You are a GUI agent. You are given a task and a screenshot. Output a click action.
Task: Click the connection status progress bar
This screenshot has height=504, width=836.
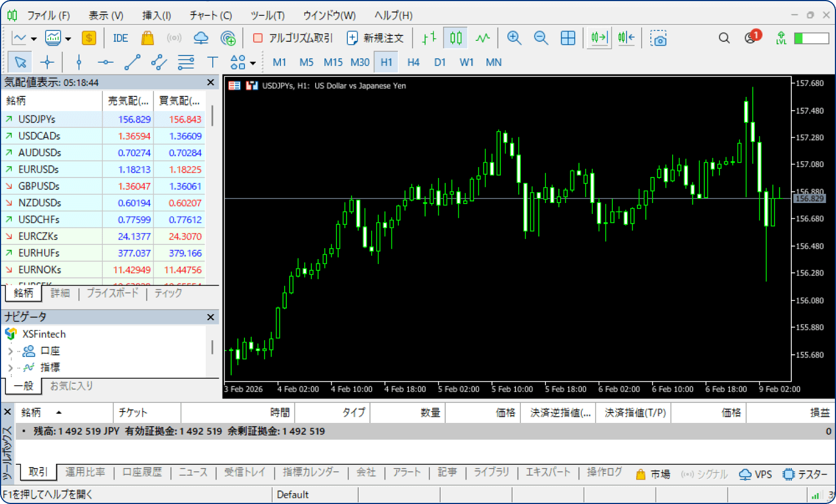click(x=811, y=38)
